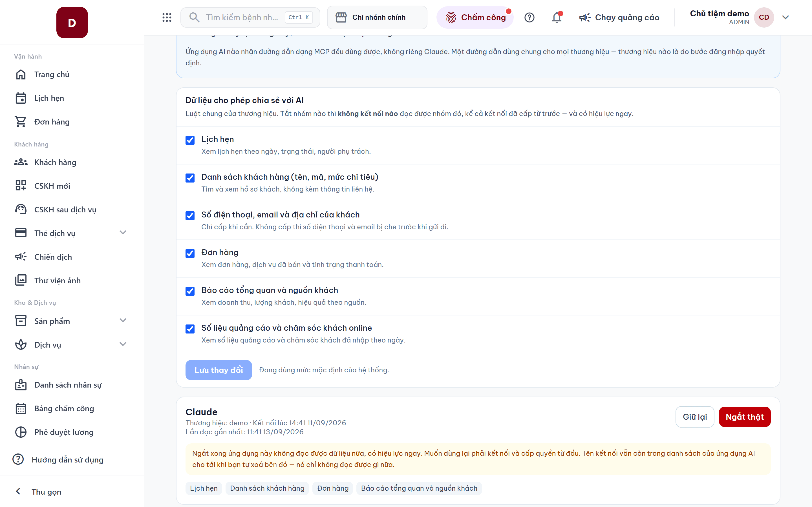Image resolution: width=812 pixels, height=507 pixels.
Task: Open the apps grid menu icon
Action: [167, 17]
